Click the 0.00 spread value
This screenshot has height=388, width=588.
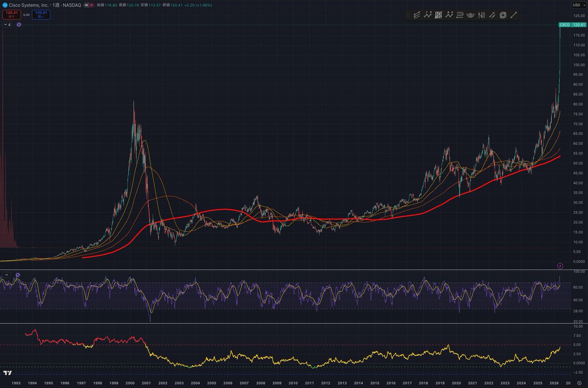[x=26, y=15]
